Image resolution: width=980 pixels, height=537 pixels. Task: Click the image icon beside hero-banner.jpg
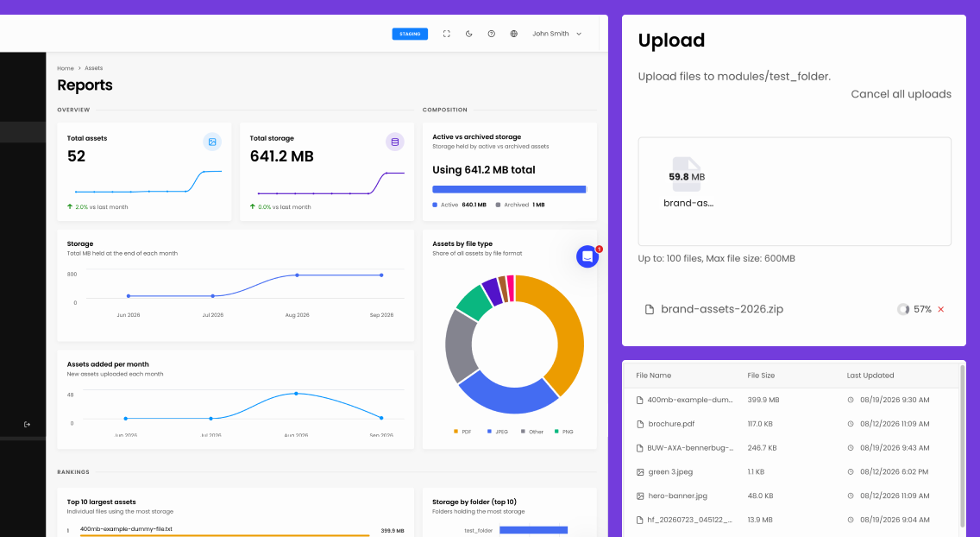639,496
